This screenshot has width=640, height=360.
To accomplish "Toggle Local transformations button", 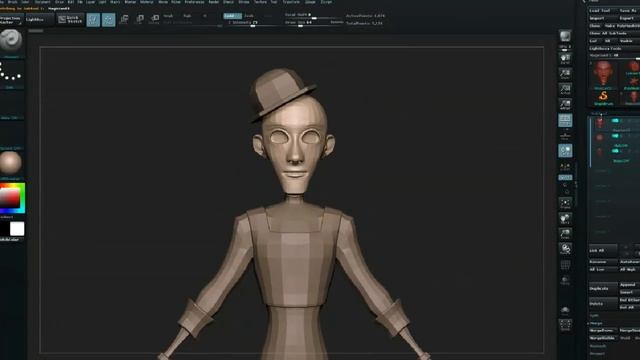I will 565,151.
